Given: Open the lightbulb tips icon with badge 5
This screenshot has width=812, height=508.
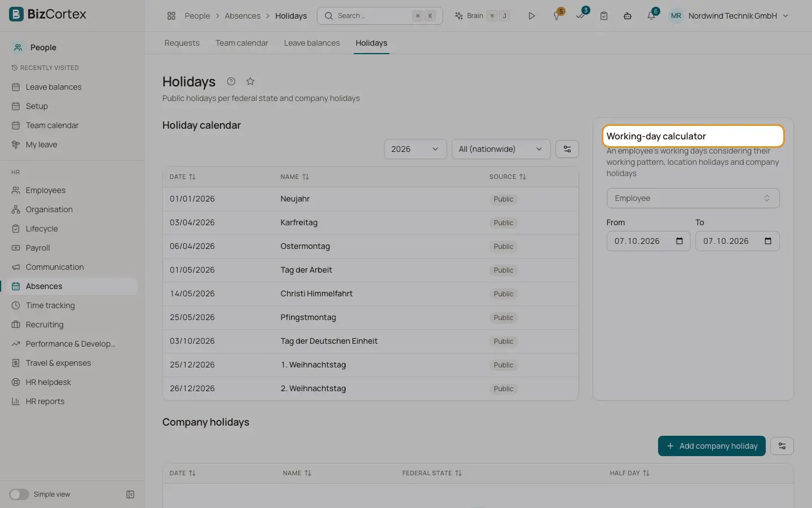Looking at the screenshot, I should (557, 16).
